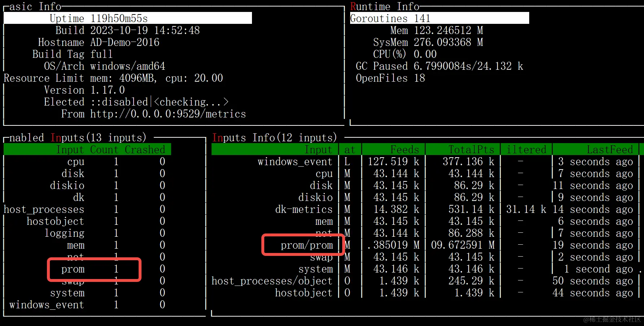
Task: Select windows_event in the Inputs Info table
Action: click(295, 161)
